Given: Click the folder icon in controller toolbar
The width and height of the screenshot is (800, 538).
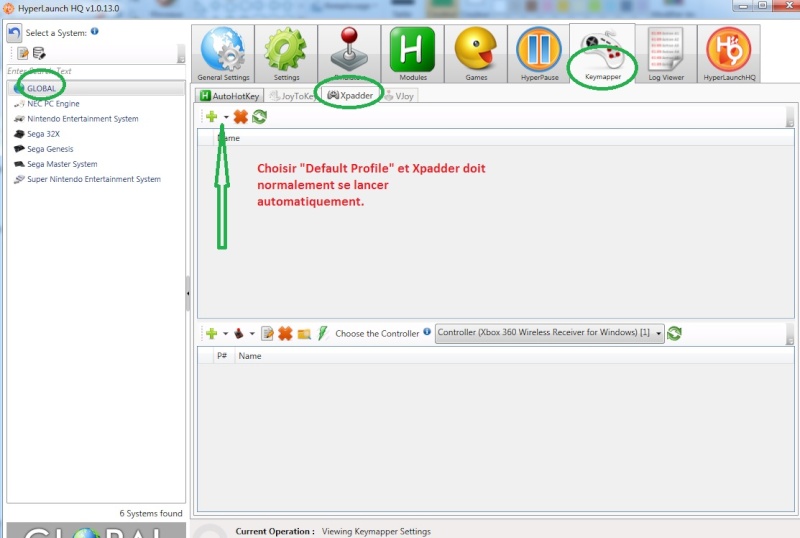Looking at the screenshot, I should pyautogui.click(x=304, y=334).
